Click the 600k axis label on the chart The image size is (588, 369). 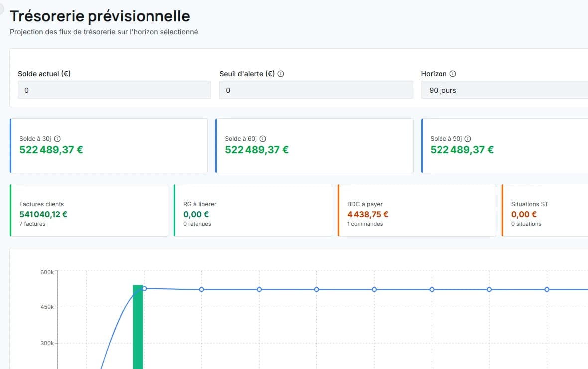[x=47, y=272]
